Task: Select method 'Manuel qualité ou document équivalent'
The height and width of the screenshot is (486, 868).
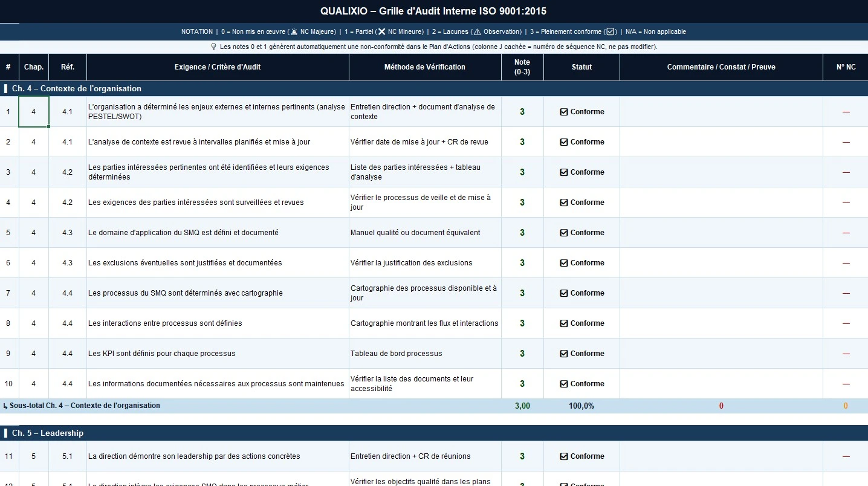Action: (x=425, y=233)
